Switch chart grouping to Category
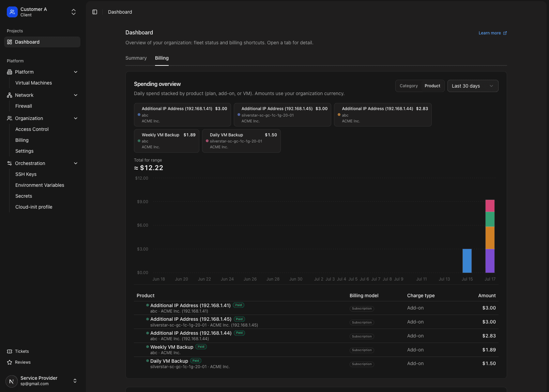The image size is (549, 392). click(x=409, y=86)
